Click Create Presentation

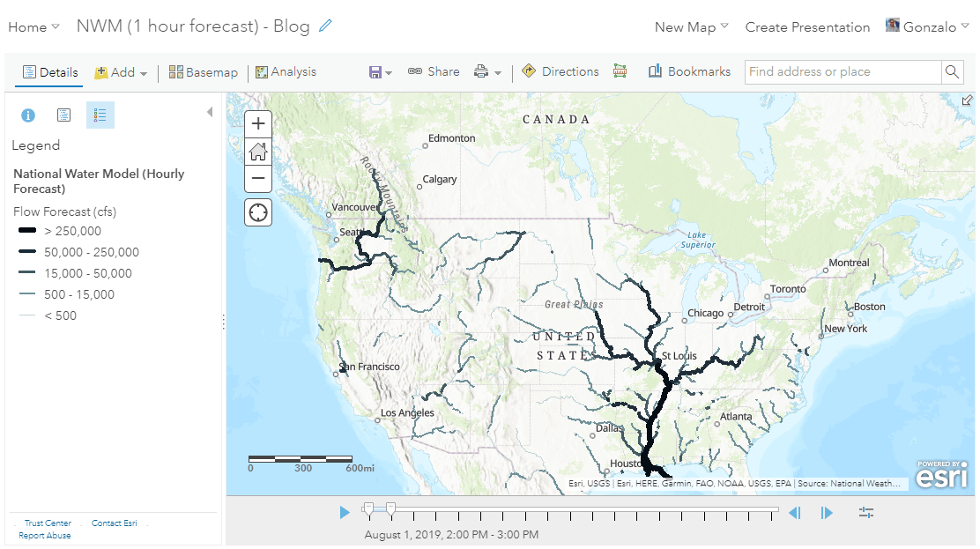click(x=807, y=27)
